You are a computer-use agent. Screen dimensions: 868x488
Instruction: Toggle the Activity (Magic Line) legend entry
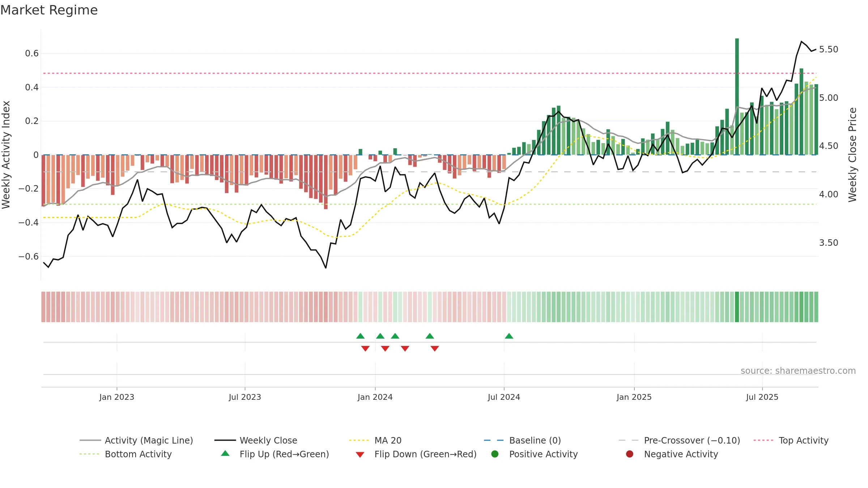pyautogui.click(x=136, y=440)
